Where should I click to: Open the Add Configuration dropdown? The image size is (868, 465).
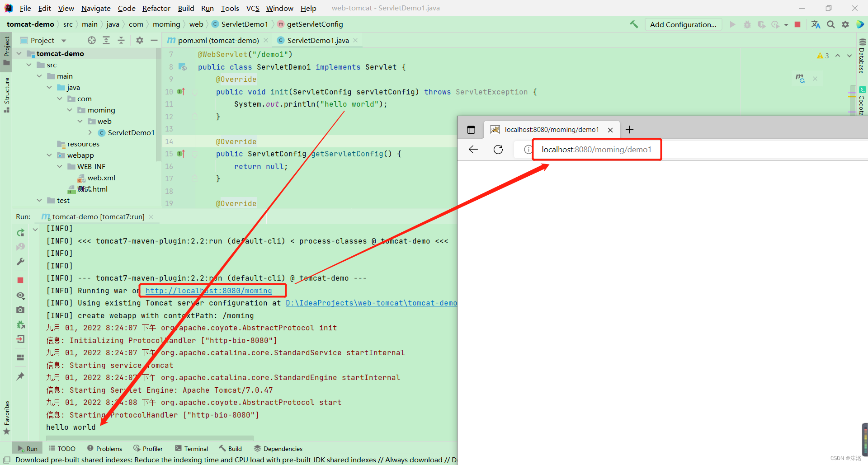[x=683, y=24]
